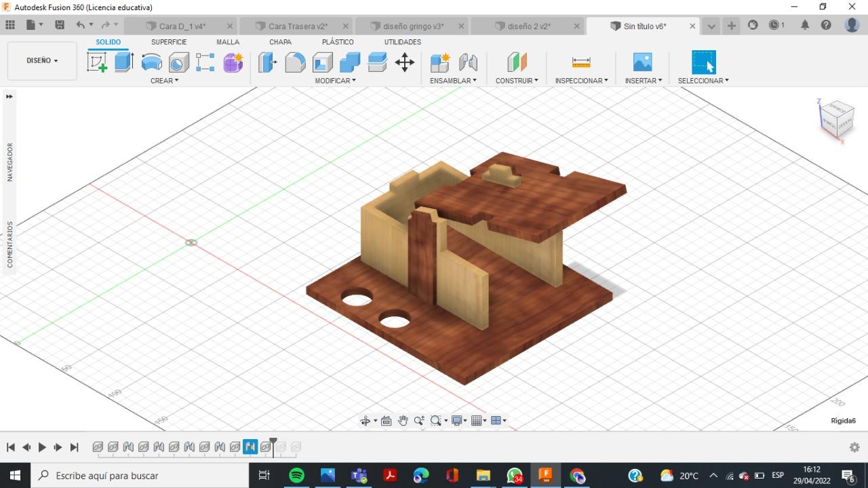This screenshot has height=488, width=868.
Task: Expand the CREAR dropdown menu
Action: pos(165,81)
